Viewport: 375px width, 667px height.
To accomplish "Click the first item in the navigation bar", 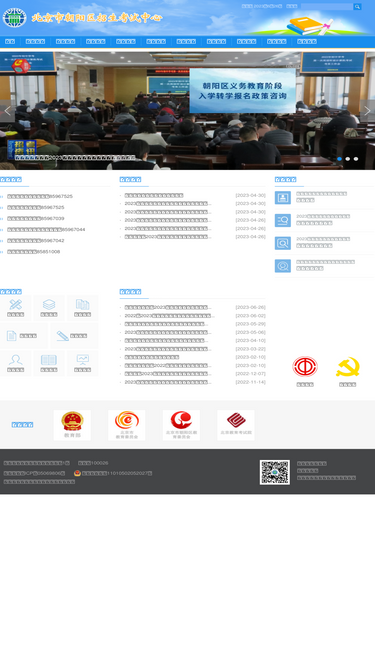I will coord(10,41).
